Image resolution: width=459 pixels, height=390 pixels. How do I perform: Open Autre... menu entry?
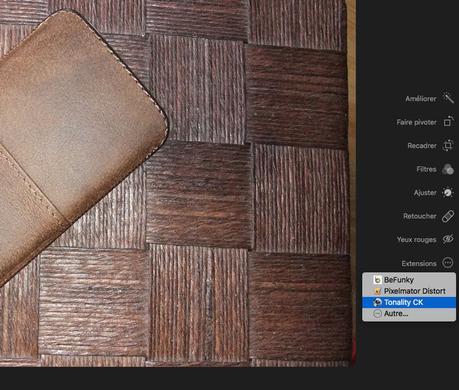pyautogui.click(x=409, y=314)
